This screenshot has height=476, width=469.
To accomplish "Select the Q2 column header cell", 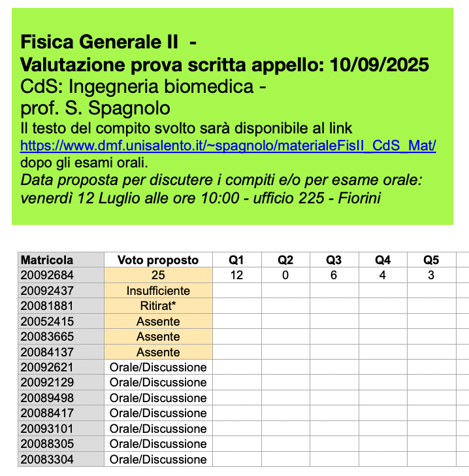I will pos(285,260).
